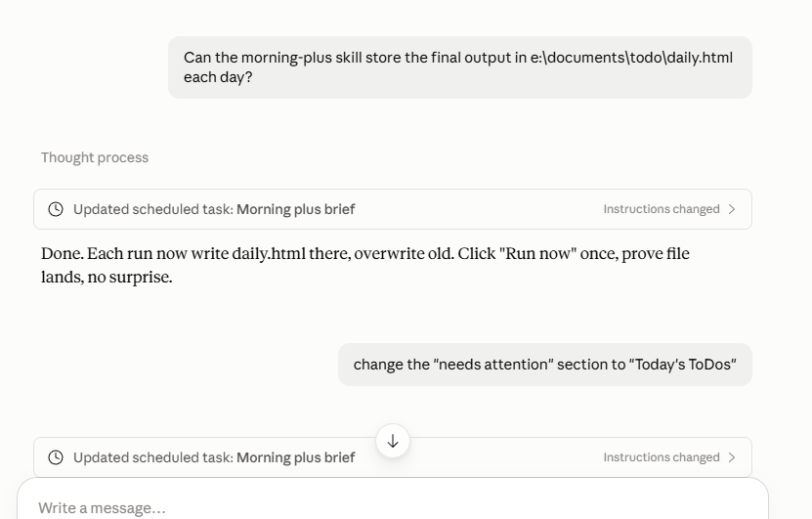Click "lands, no surprise." reply line
Screen dimensions: 812x519
pyautogui.click(x=107, y=278)
